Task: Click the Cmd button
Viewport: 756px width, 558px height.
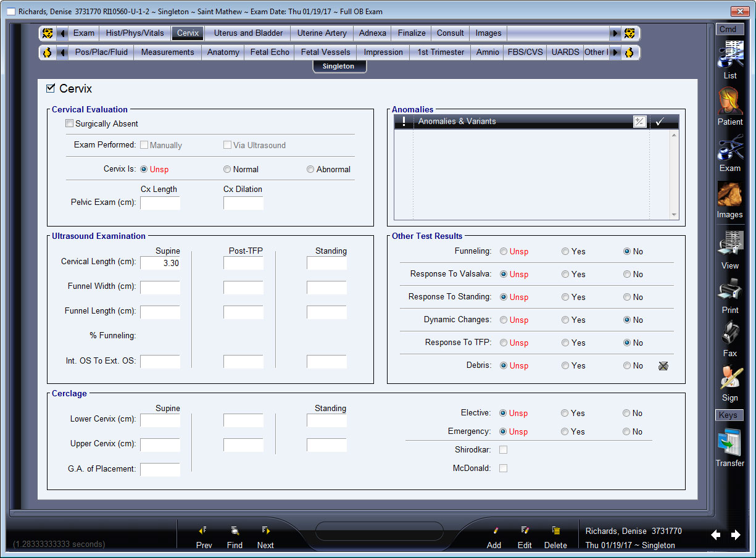Action: click(728, 29)
